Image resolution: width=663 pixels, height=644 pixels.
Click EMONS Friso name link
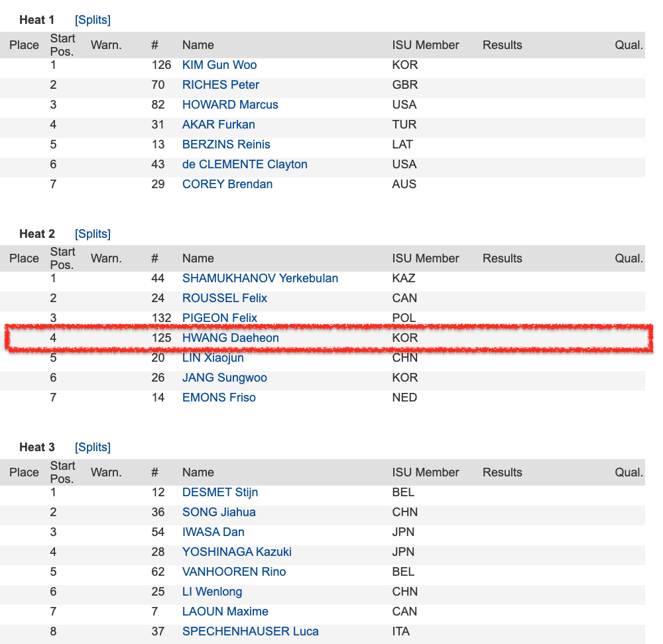click(219, 398)
